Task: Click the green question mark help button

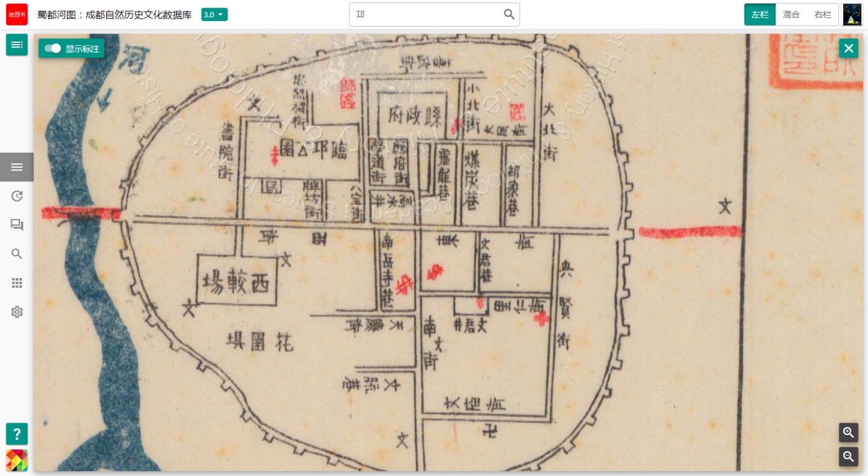Action: [17, 434]
